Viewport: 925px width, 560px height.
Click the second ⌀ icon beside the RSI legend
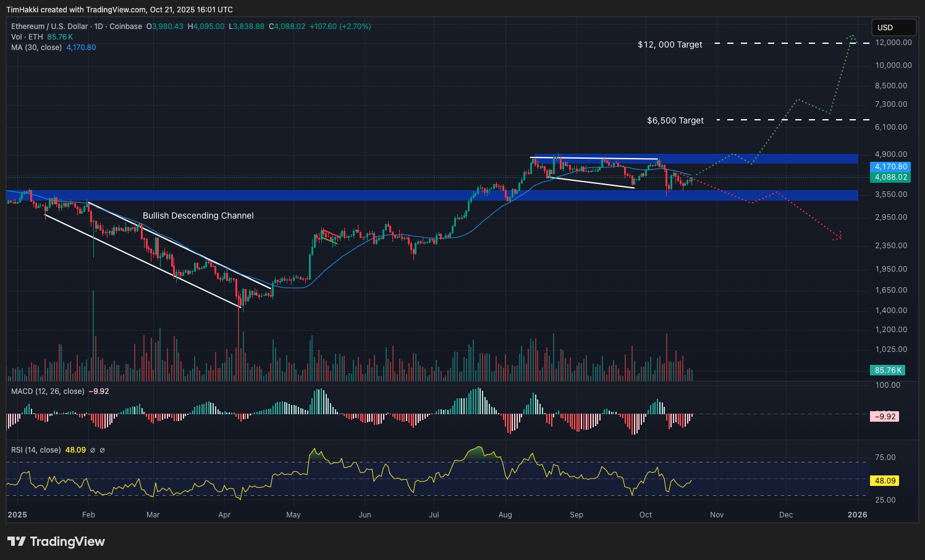[x=103, y=450]
